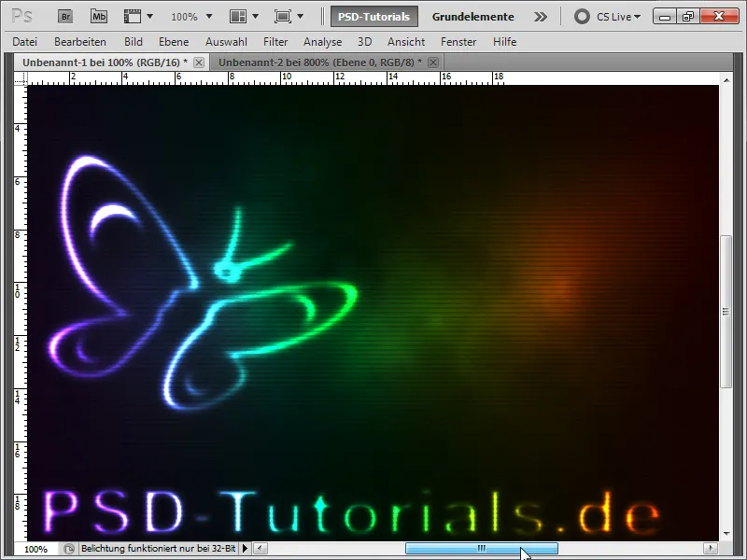Click the ruler origin corner box
The width and height of the screenshot is (747, 560).
[21, 78]
